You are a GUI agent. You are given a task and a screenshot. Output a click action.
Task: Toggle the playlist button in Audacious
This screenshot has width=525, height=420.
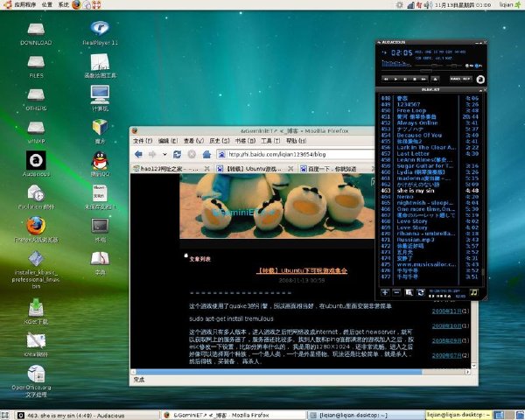[478, 66]
